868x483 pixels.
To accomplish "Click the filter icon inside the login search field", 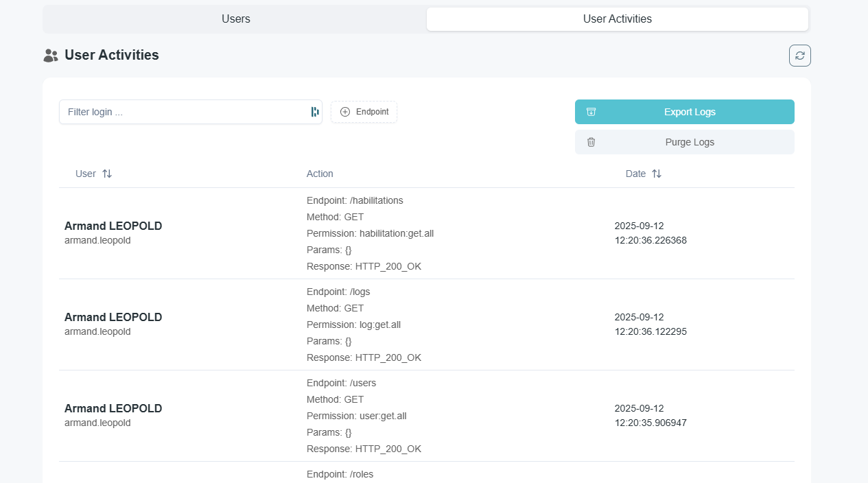I will pyautogui.click(x=314, y=111).
